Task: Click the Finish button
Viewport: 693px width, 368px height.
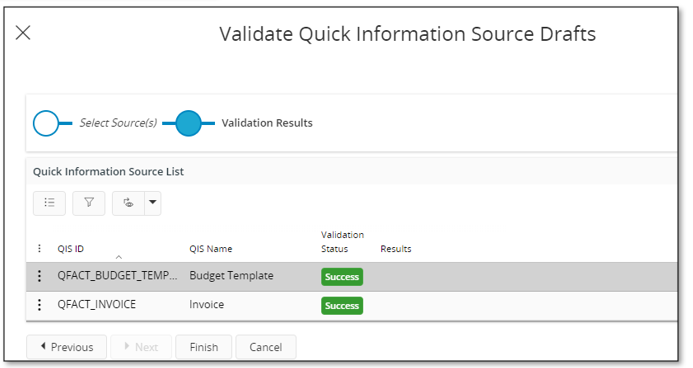Action: pyautogui.click(x=204, y=347)
